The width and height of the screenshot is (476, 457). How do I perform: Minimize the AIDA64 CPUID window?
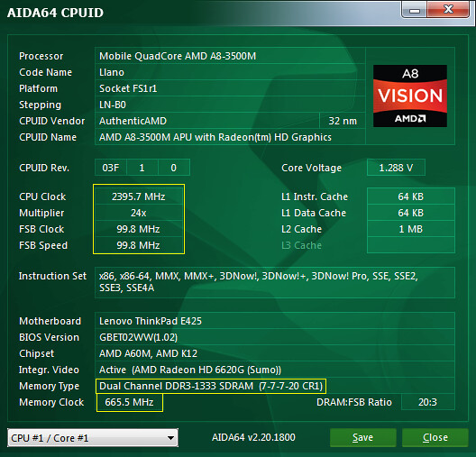415,10
